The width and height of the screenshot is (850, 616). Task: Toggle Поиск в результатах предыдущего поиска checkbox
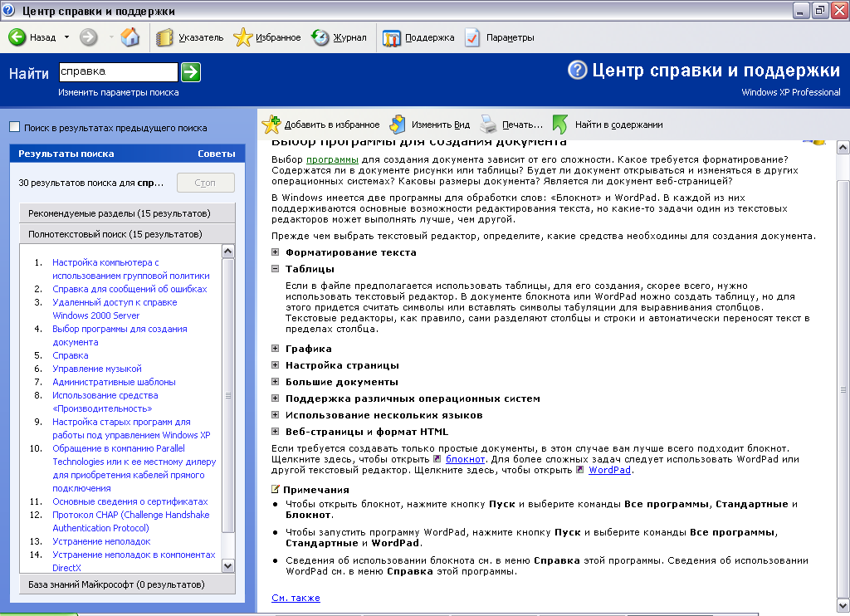point(15,127)
